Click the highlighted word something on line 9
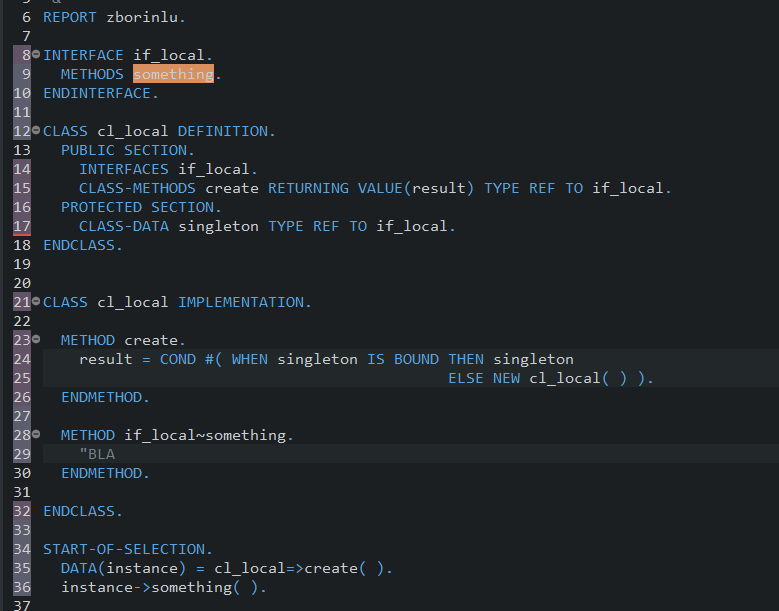 coord(173,74)
